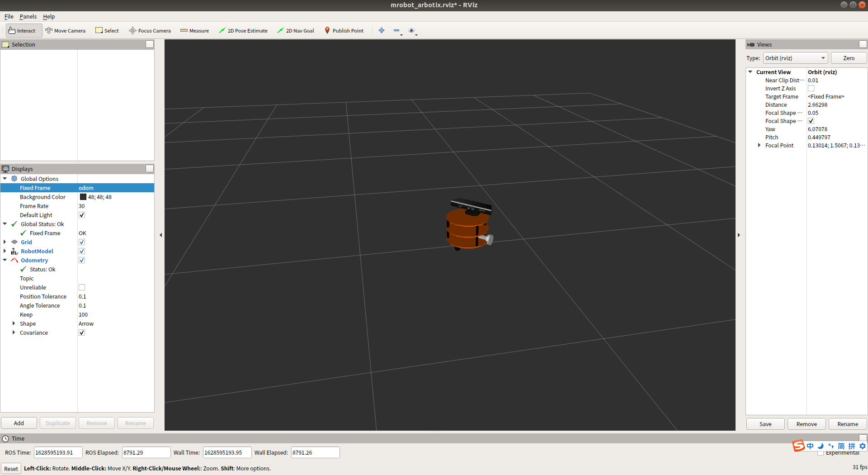The height and width of the screenshot is (475, 868).
Task: Click the Views panel camera icon
Action: (751, 44)
